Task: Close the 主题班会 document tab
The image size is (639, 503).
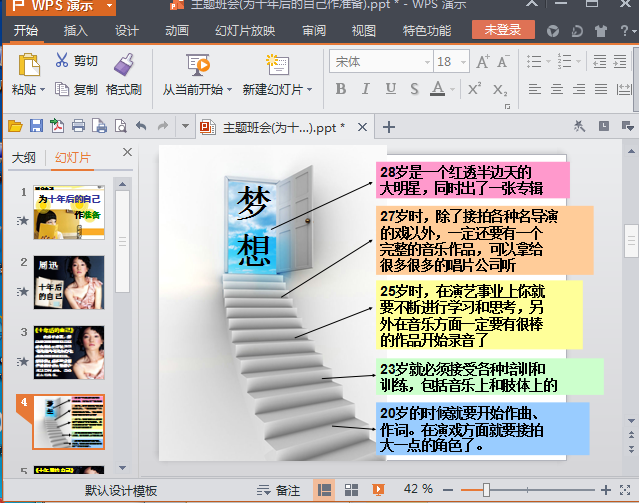Action: 362,128
